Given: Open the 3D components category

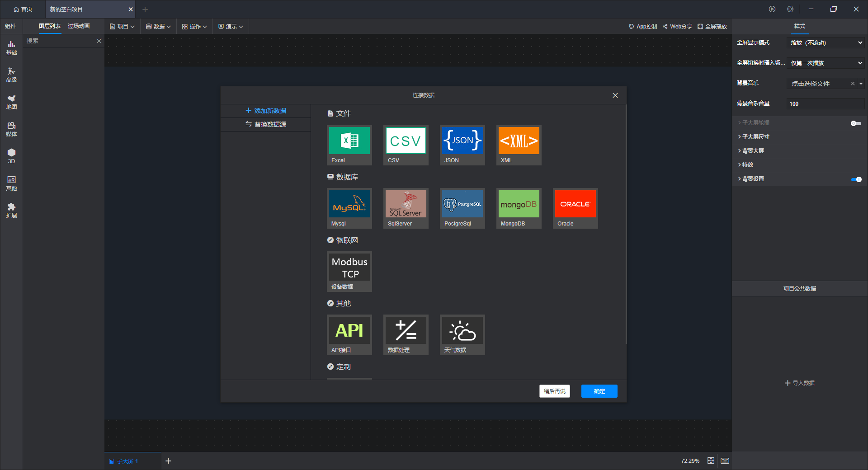Looking at the screenshot, I should [x=11, y=156].
